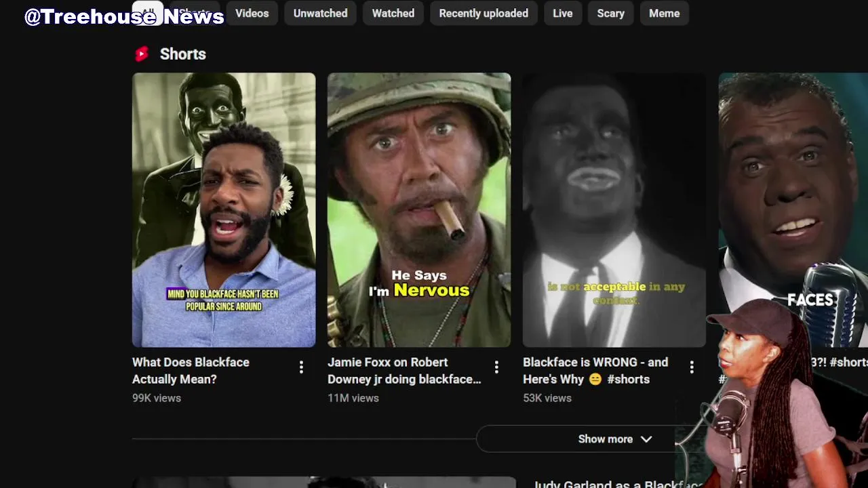This screenshot has height=488, width=868.
Task: Select the Unwatched filter chip
Action: (320, 13)
